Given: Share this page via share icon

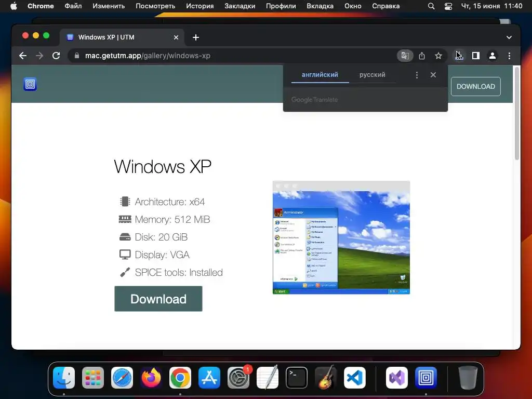Looking at the screenshot, I should point(422,56).
